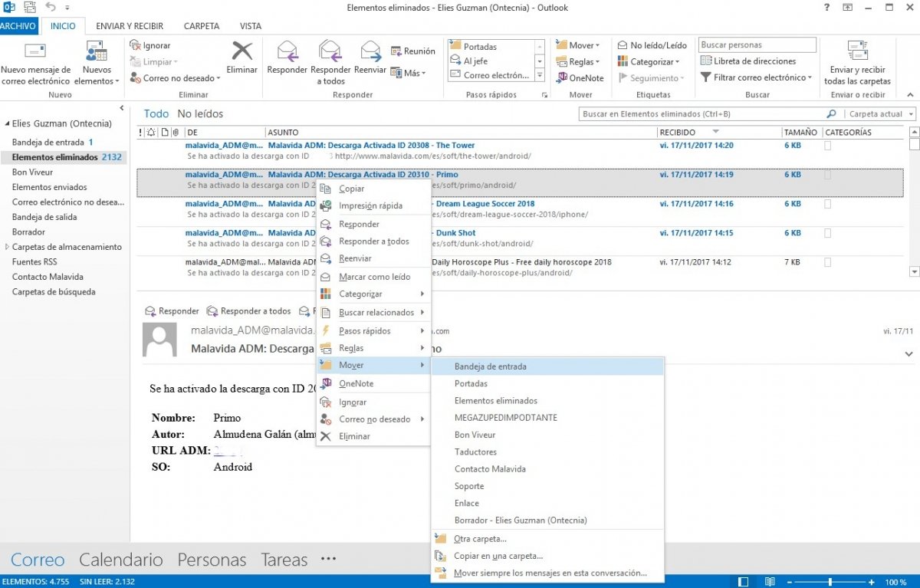920x588 pixels.
Task: Switch to Tareas view
Action: coord(284,560)
